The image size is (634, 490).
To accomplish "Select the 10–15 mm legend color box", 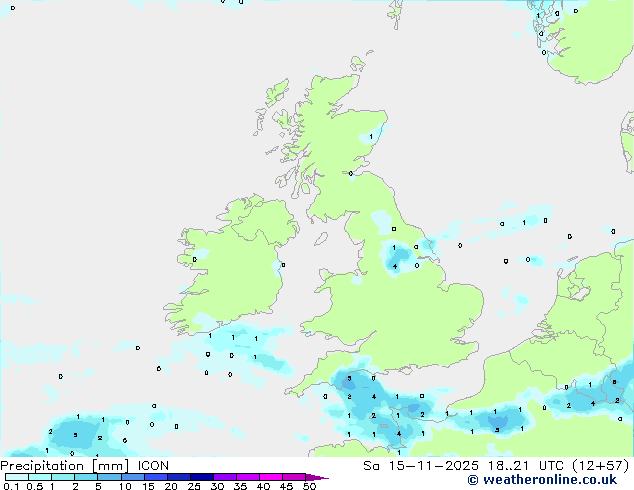I will tap(132, 477).
